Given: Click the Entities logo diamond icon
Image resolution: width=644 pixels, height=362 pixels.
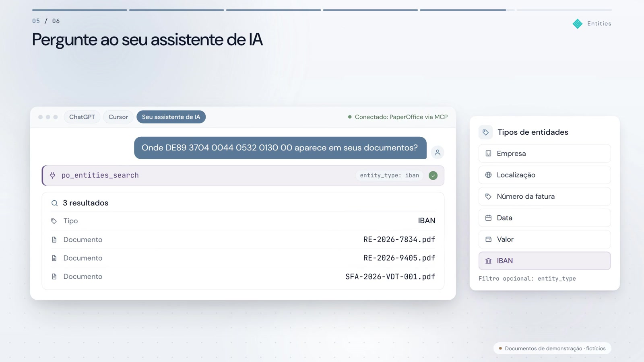Looking at the screenshot, I should point(578,24).
